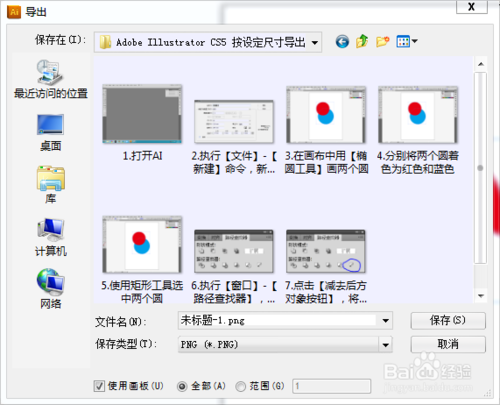Click the file list scroll up arrow
The width and height of the screenshot is (500, 405).
pos(481,64)
